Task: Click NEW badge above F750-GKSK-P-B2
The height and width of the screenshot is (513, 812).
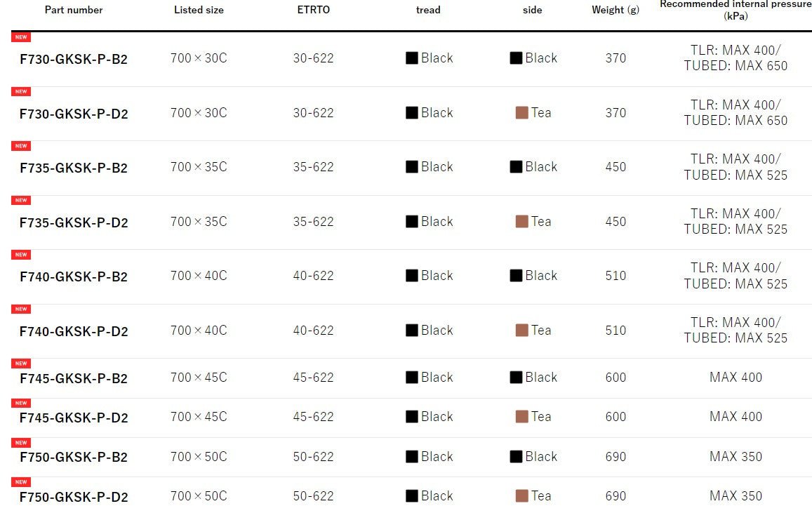Action: (21, 443)
